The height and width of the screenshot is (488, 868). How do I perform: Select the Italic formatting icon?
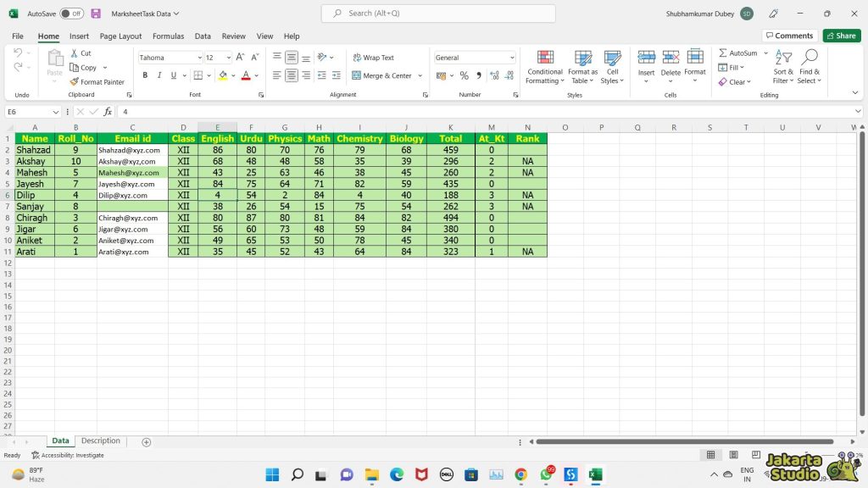pyautogui.click(x=159, y=75)
